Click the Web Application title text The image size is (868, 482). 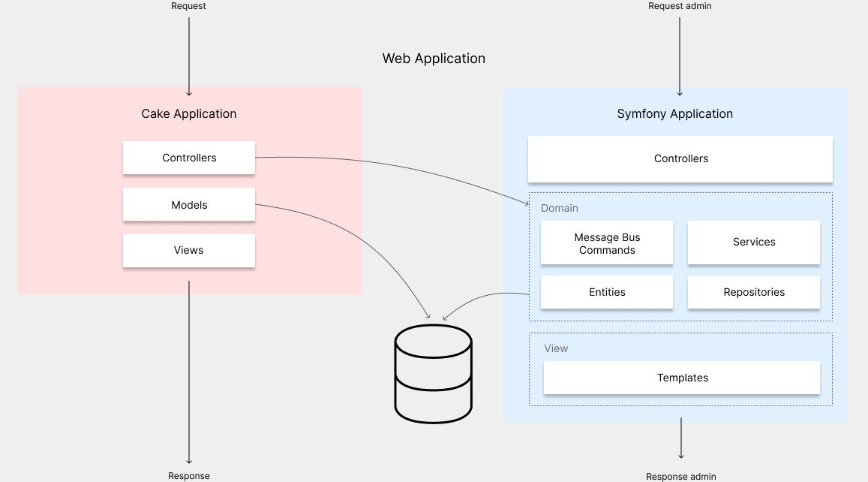[x=434, y=59]
